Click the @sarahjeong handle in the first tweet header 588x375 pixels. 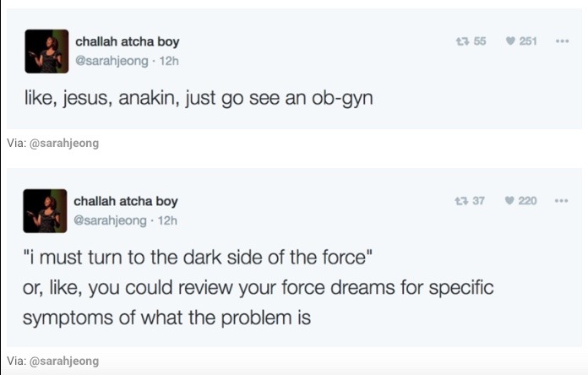pos(111,60)
